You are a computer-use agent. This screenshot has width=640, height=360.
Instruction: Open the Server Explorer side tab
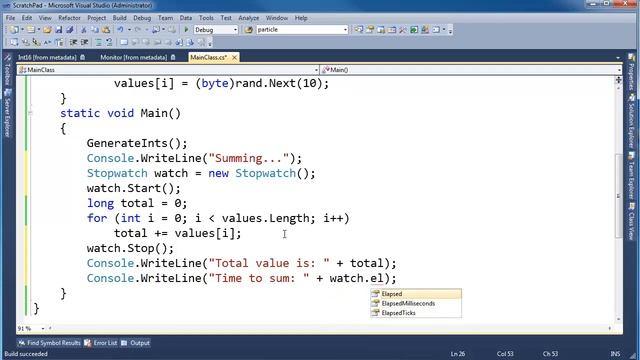pos(7,113)
